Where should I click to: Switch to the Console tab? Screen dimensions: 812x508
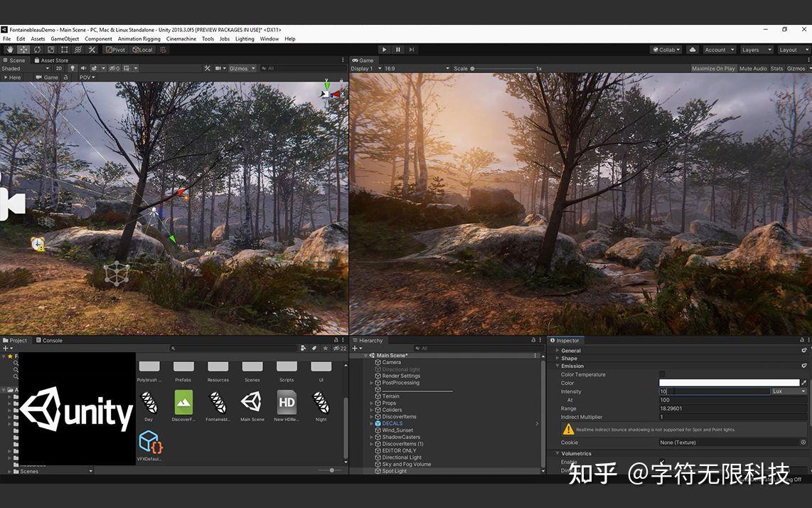[49, 341]
